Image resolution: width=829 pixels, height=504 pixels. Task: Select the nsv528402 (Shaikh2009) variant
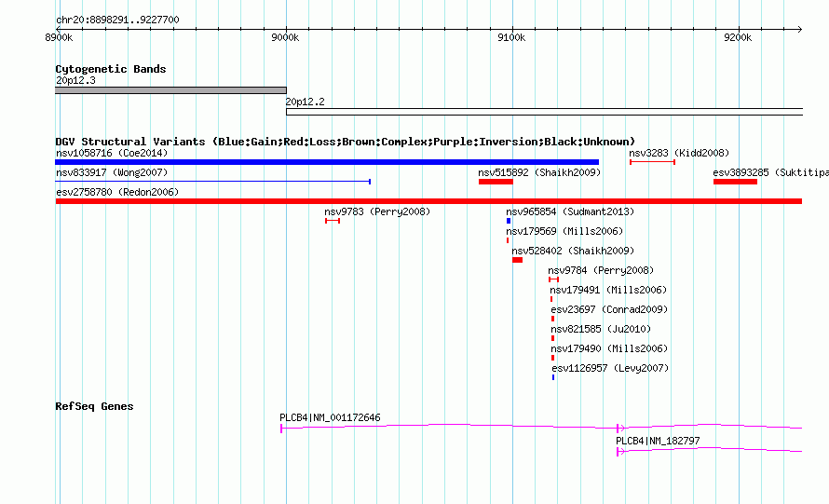(x=573, y=251)
